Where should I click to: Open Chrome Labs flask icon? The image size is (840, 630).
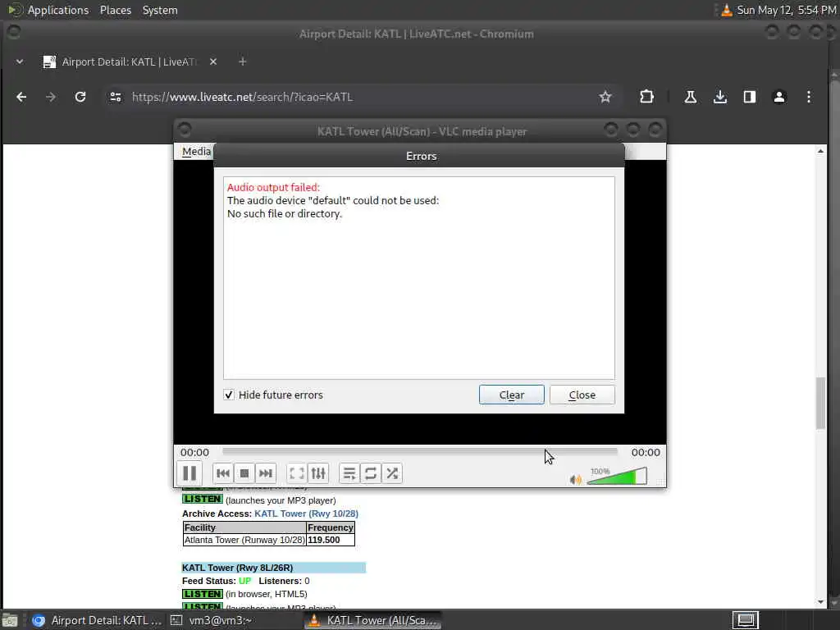point(691,97)
